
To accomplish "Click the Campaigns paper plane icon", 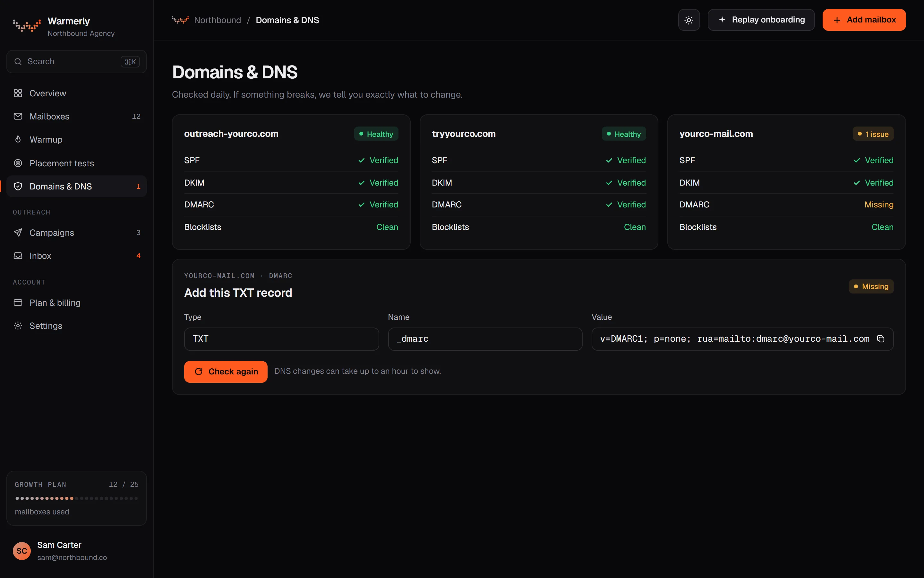I will (18, 232).
